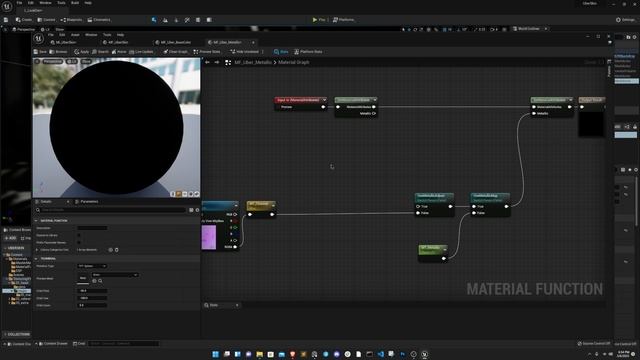Open Photoshop from the taskbar

tap(402, 354)
